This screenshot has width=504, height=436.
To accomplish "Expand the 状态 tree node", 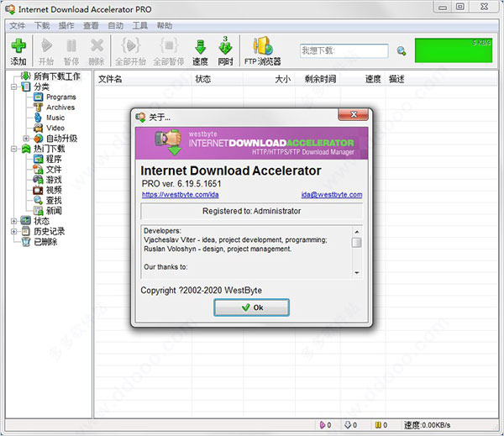I will [x=13, y=221].
